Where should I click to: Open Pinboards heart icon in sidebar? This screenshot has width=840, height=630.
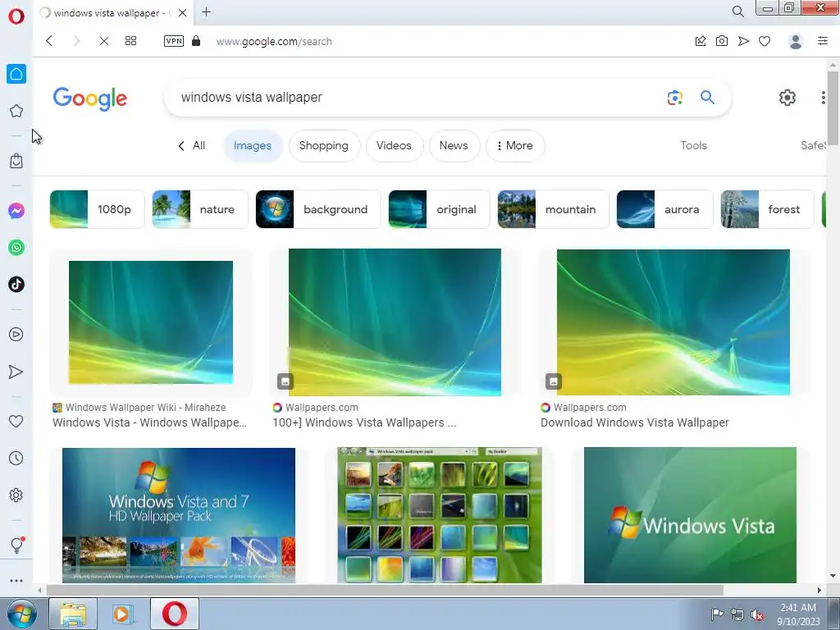coord(16,421)
